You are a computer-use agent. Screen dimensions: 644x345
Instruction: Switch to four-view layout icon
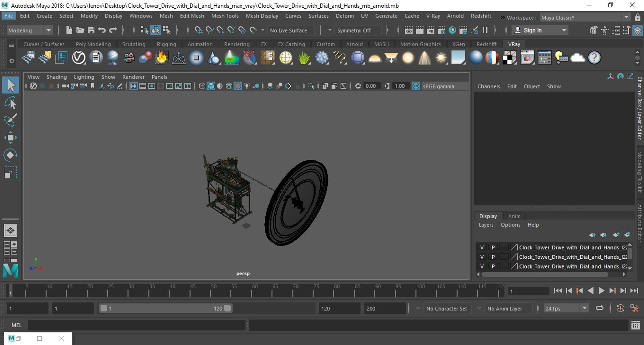pos(10,248)
